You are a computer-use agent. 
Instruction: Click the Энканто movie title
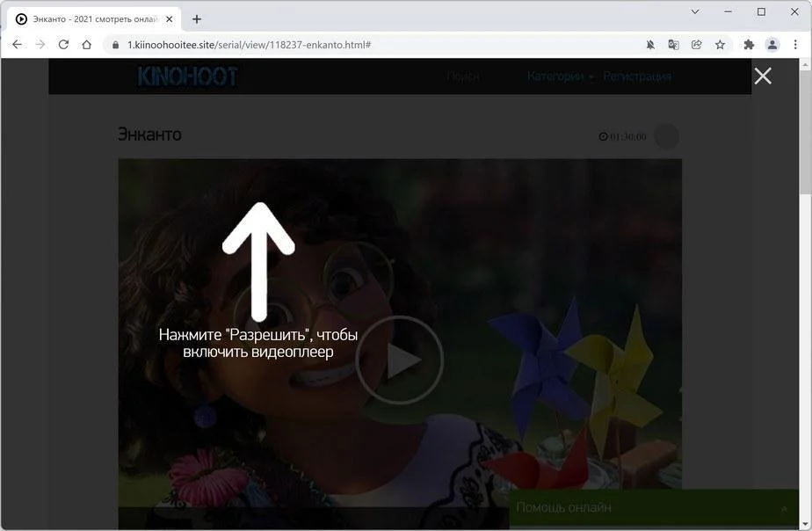(x=149, y=135)
